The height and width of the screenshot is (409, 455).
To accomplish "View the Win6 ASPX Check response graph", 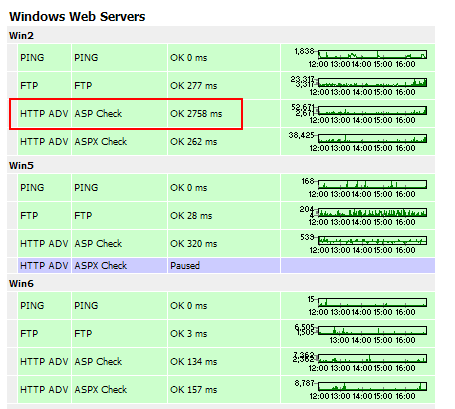I will (x=361, y=389).
